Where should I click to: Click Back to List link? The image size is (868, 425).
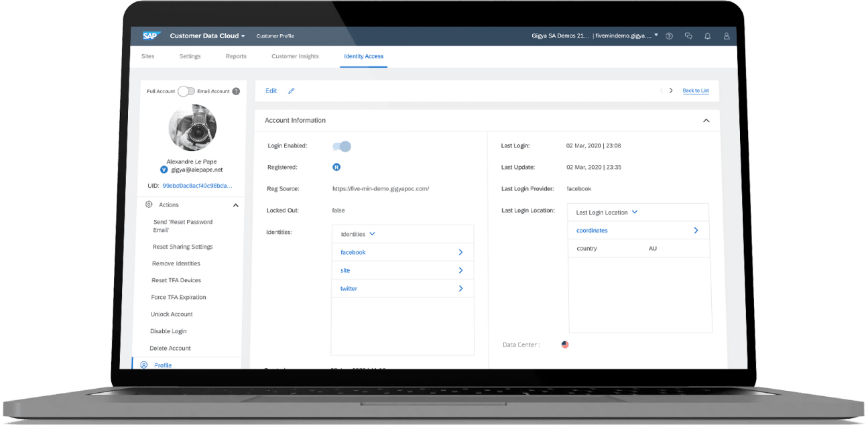(x=696, y=90)
